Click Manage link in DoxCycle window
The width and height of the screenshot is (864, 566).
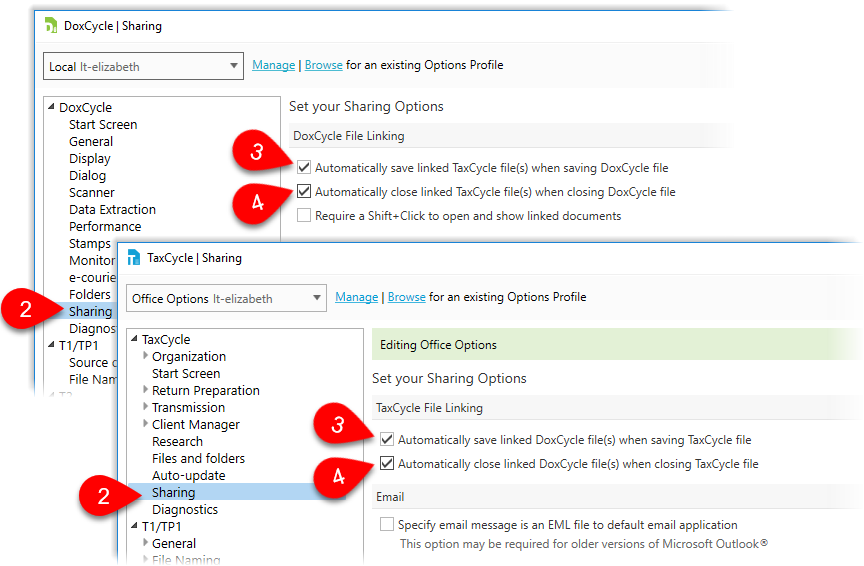(x=273, y=65)
